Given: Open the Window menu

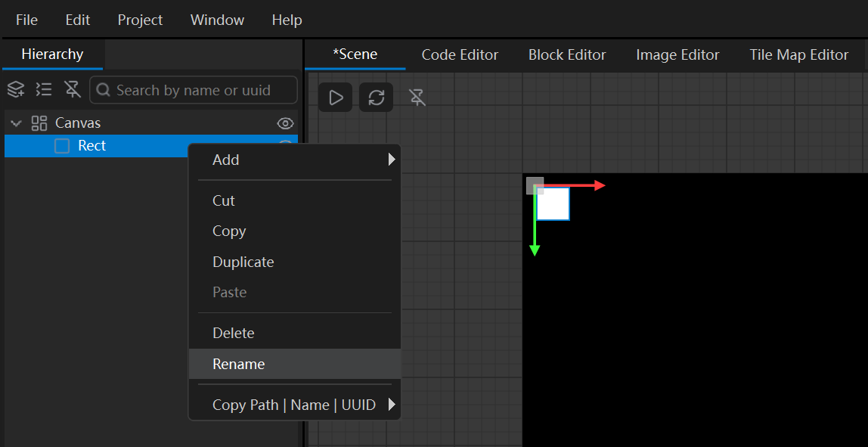Looking at the screenshot, I should [x=217, y=20].
